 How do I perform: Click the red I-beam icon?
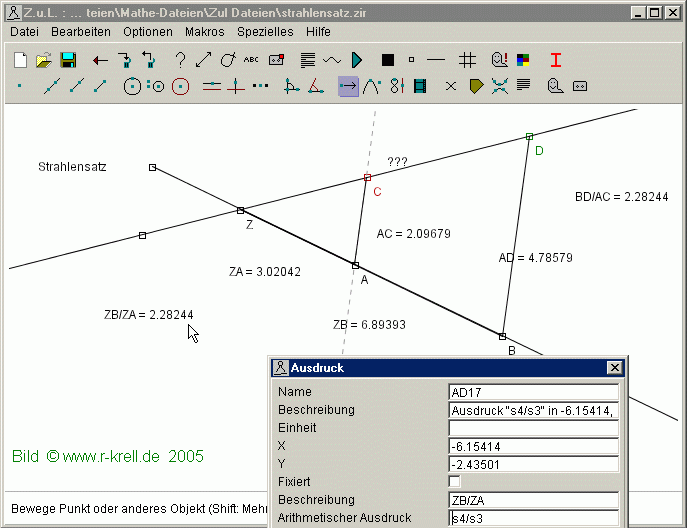click(556, 60)
